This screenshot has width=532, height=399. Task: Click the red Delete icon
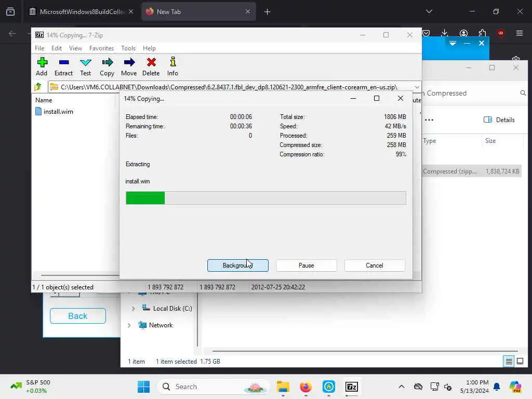tap(151, 66)
